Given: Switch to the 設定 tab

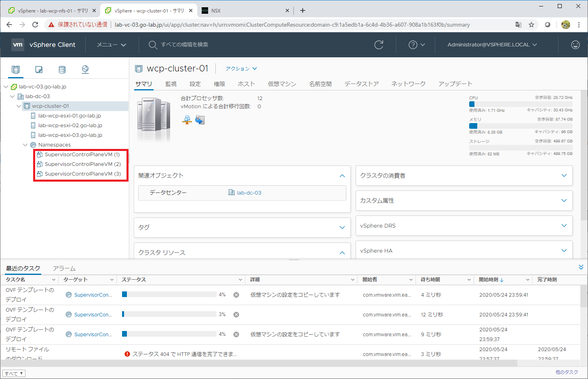Looking at the screenshot, I should click(195, 84).
